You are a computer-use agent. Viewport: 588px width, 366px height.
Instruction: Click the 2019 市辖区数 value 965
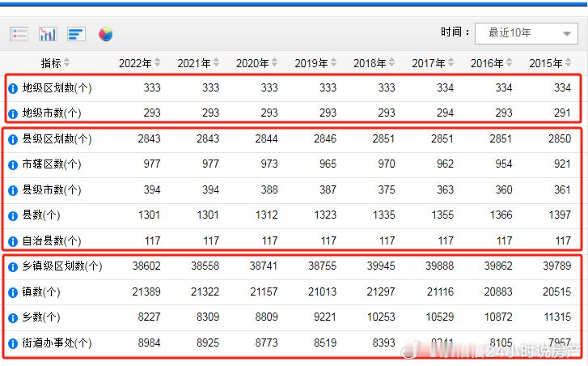pos(328,164)
